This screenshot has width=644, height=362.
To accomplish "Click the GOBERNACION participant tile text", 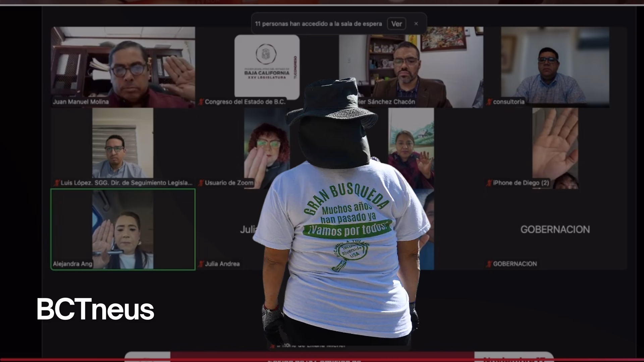I will coord(555,230).
